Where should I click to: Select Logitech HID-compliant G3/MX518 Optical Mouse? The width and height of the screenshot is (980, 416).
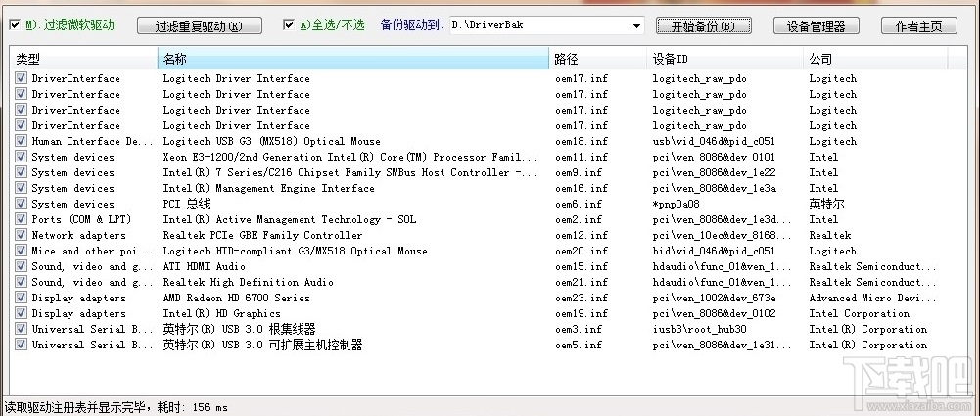click(x=295, y=251)
